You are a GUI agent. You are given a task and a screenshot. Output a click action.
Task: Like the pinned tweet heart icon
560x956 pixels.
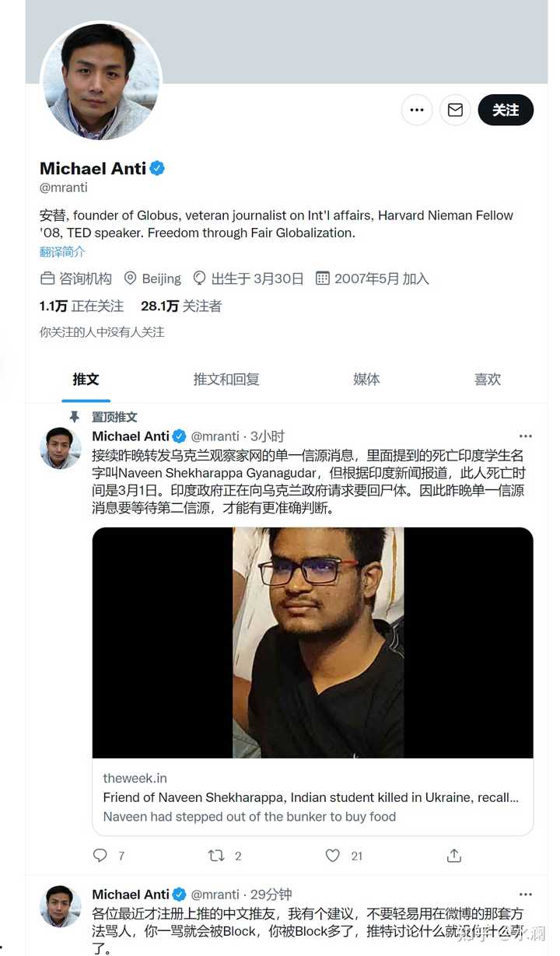tap(333, 856)
